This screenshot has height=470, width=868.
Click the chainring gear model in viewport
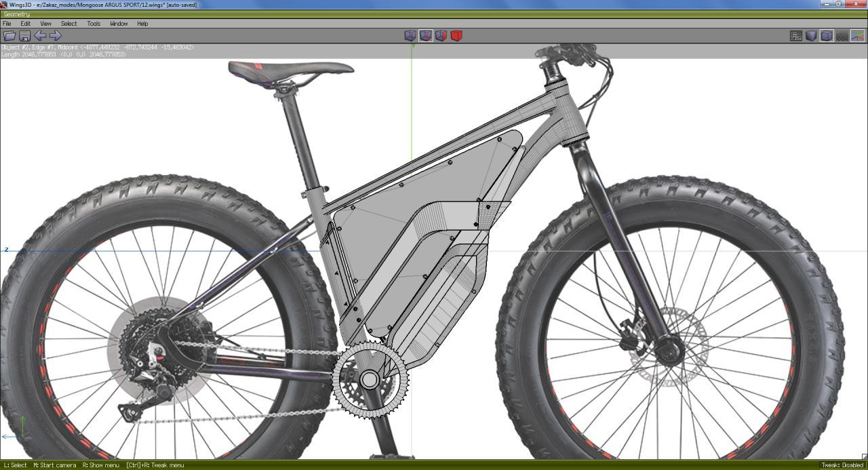[x=370, y=379]
